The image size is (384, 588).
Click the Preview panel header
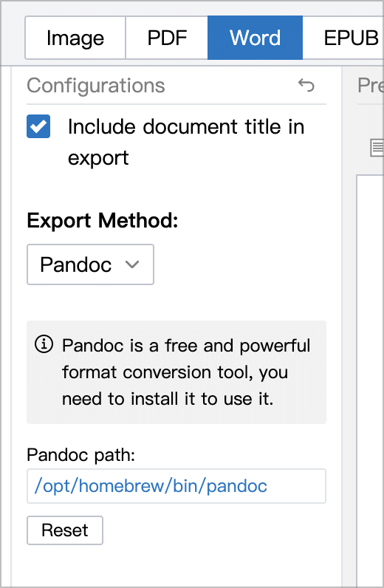[371, 85]
